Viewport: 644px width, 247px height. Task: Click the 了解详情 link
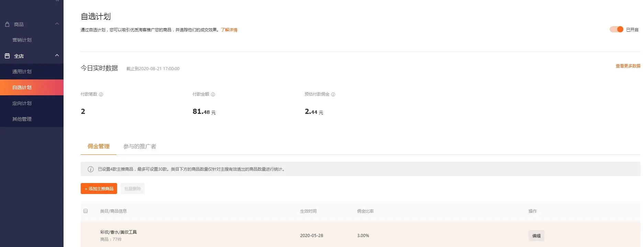(229, 30)
